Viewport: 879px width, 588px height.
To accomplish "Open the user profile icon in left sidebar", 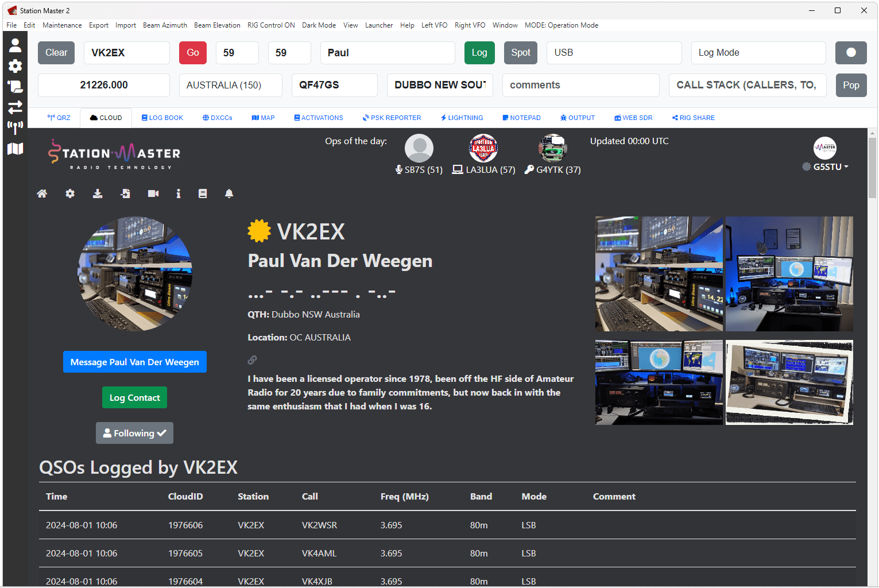I will pyautogui.click(x=16, y=45).
